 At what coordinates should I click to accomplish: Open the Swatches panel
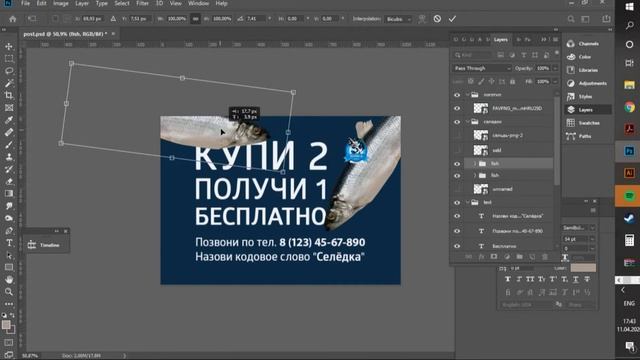(x=588, y=123)
